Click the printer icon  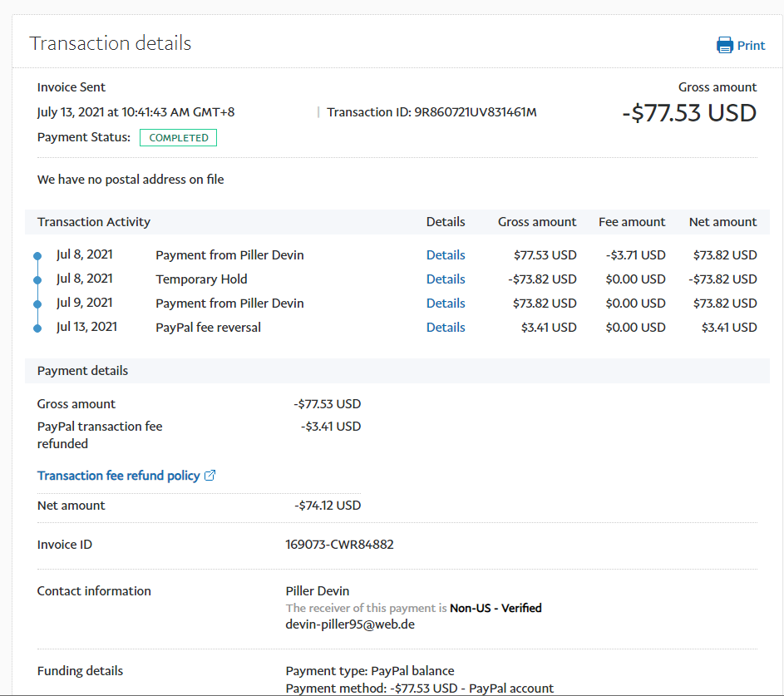[x=725, y=45]
